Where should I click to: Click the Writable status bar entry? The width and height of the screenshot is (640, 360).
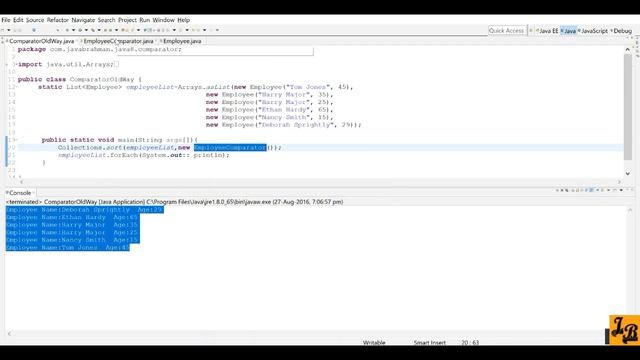374,342
